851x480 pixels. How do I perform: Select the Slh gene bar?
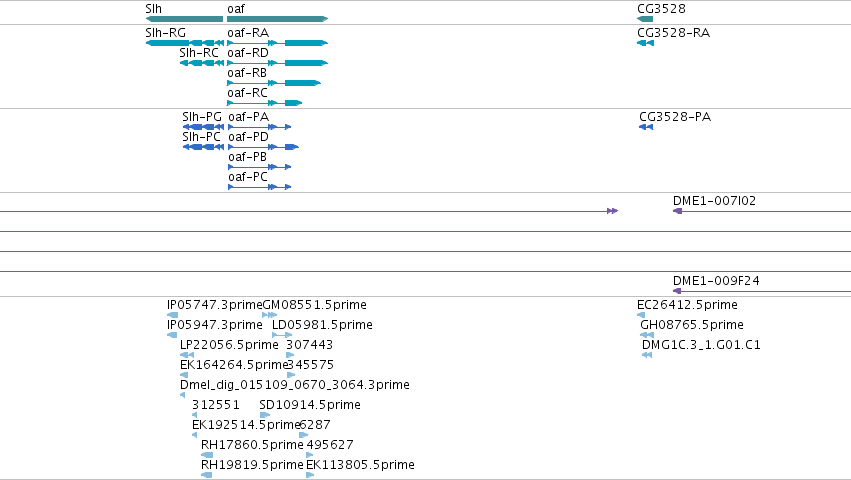pyautogui.click(x=184, y=19)
